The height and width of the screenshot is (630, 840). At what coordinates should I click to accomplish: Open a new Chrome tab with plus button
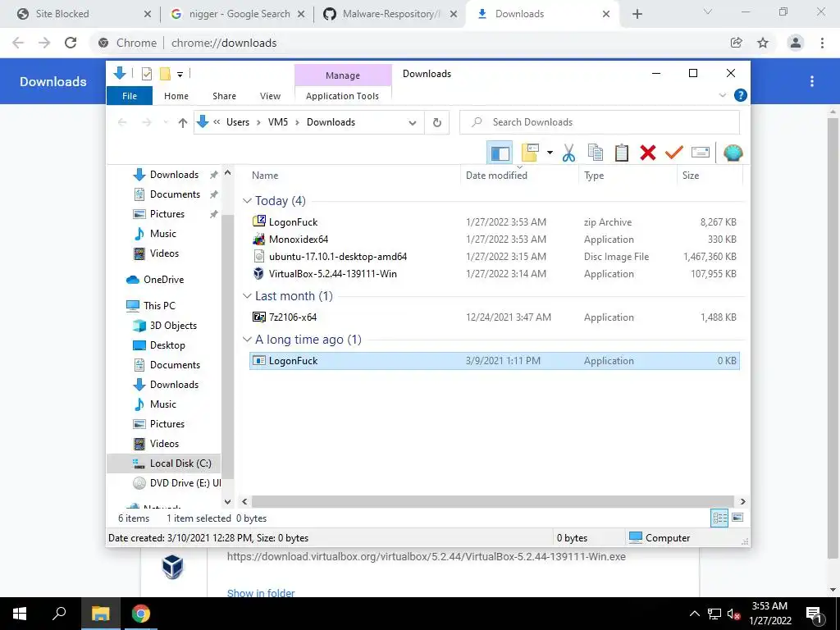click(x=637, y=15)
